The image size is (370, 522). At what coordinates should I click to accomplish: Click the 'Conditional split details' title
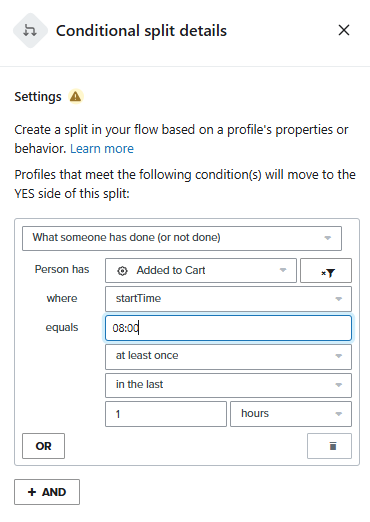click(141, 31)
